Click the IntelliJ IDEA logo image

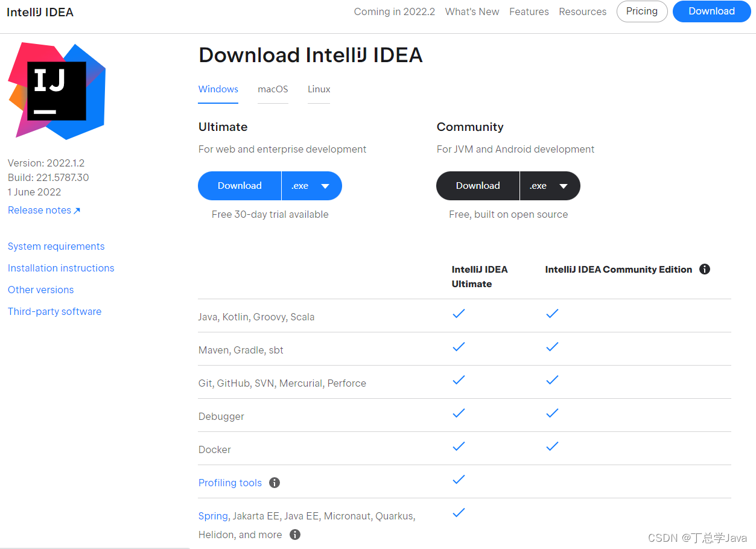(x=57, y=90)
